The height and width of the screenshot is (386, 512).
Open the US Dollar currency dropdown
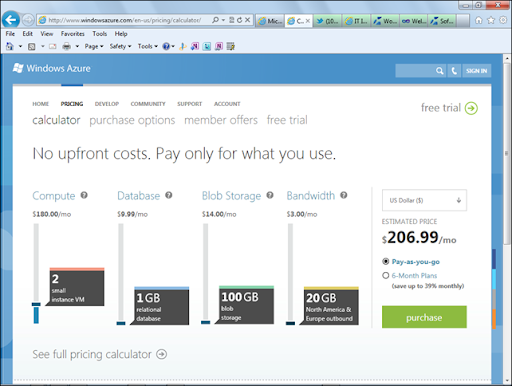(424, 200)
